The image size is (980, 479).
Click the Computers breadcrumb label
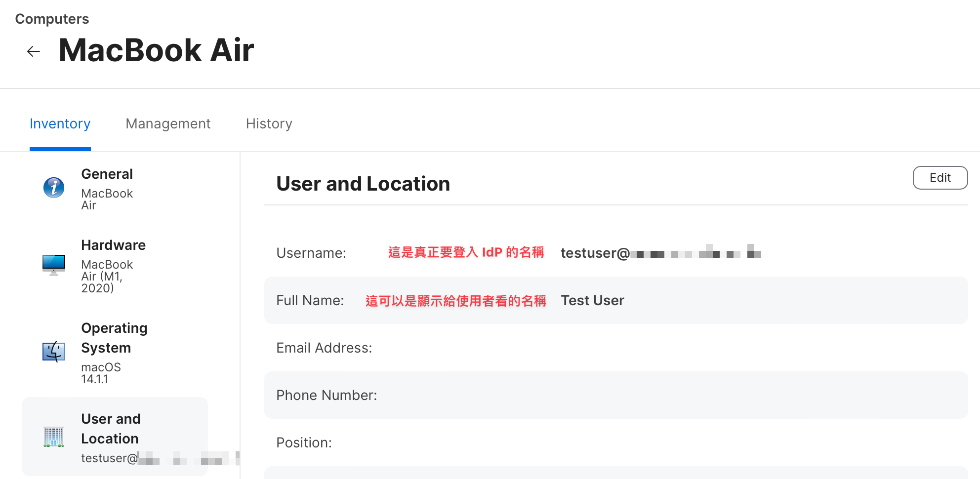[52, 19]
